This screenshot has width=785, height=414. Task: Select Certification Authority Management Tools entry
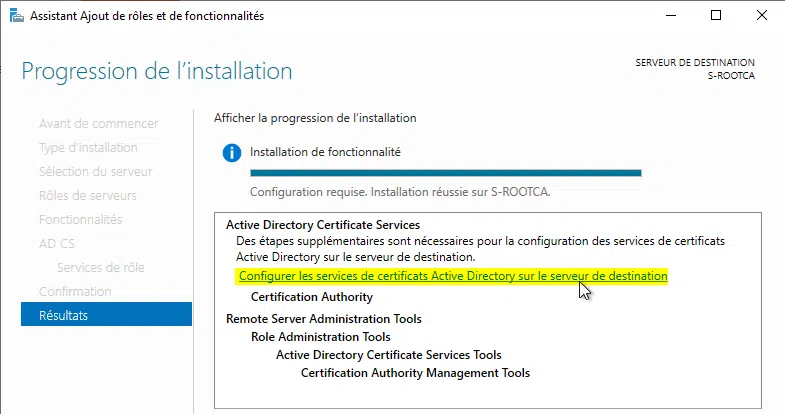point(416,373)
